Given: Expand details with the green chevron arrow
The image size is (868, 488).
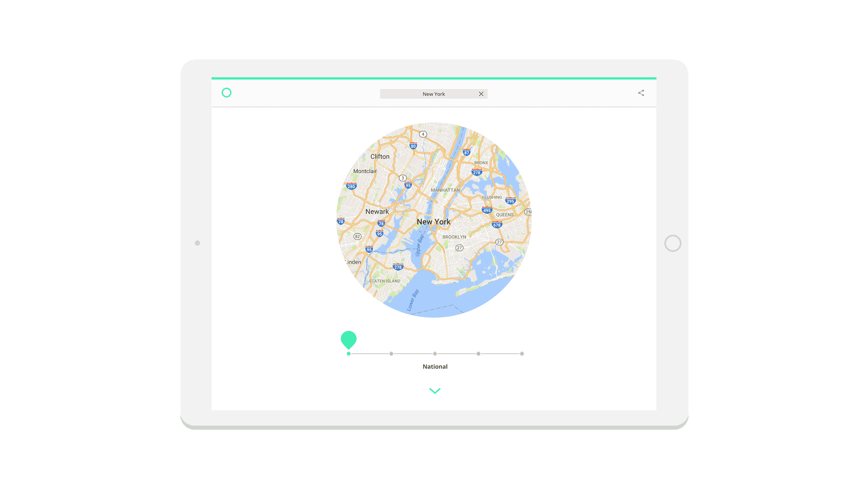Looking at the screenshot, I should (x=434, y=390).
